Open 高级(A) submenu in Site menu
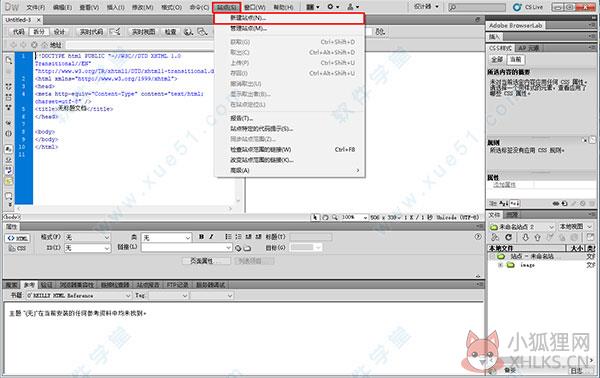The width and height of the screenshot is (600, 378). pos(290,170)
